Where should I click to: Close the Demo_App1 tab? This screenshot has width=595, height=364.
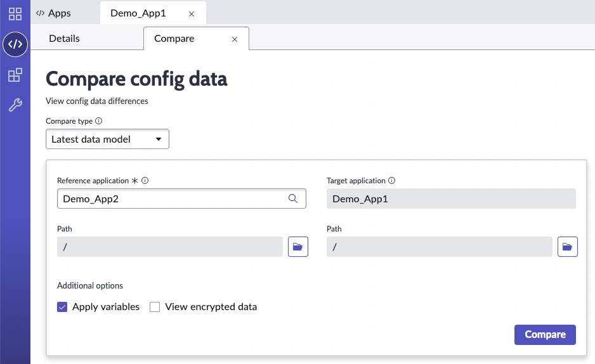point(192,14)
